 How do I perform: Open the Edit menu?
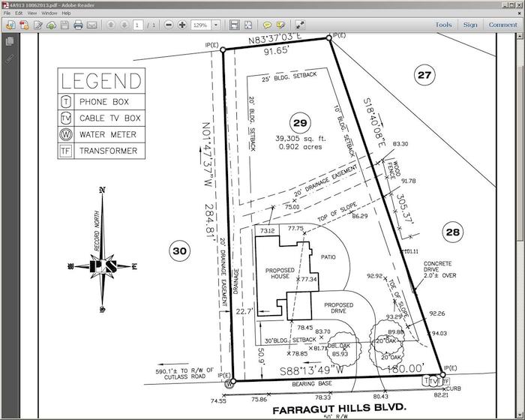pyautogui.click(x=19, y=13)
